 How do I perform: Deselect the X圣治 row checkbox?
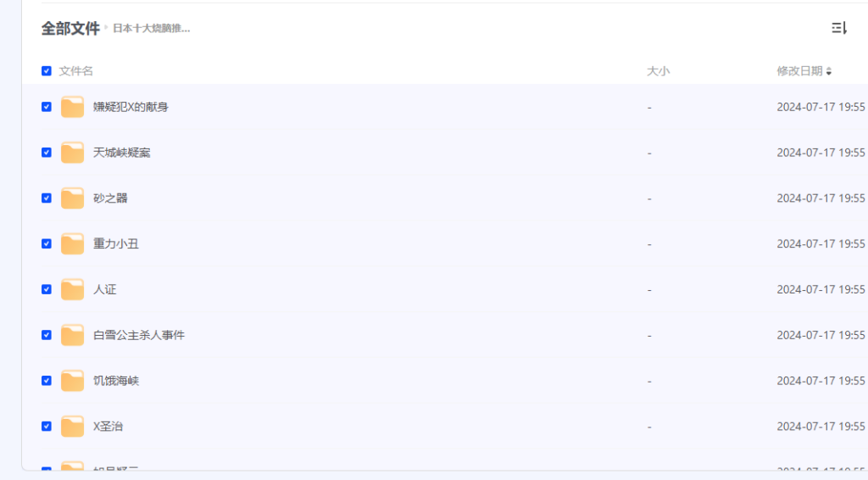(47, 427)
